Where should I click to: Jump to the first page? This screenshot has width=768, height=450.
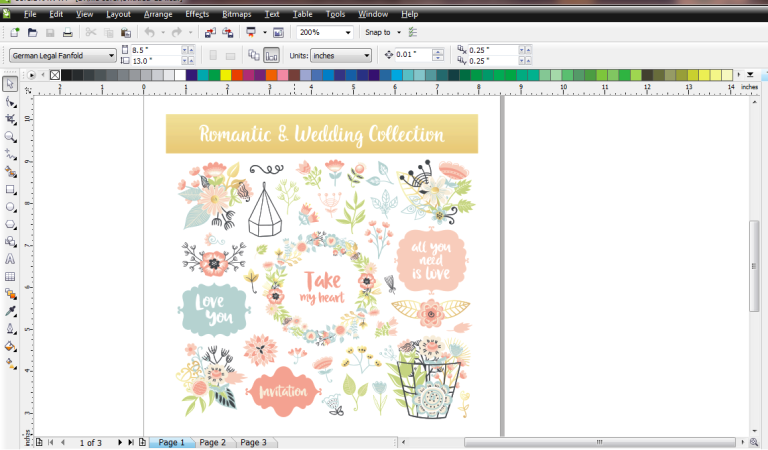point(51,442)
